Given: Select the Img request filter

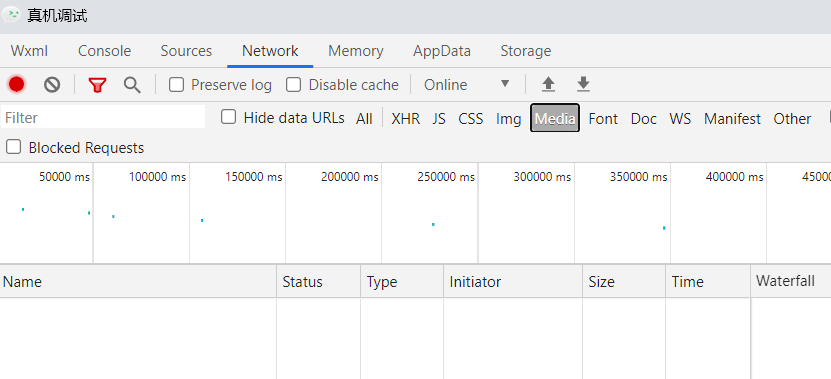Looking at the screenshot, I should [508, 119].
